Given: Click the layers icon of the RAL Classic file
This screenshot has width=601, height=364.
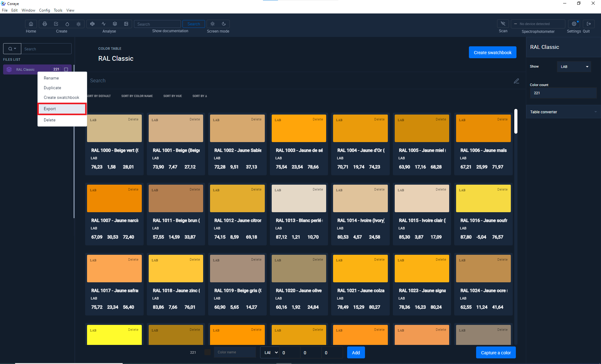Looking at the screenshot, I should point(9,69).
